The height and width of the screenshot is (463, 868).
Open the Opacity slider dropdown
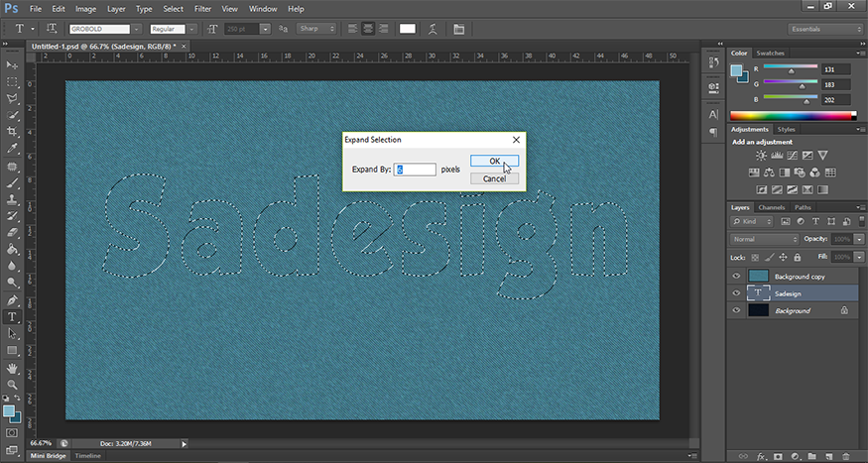click(x=859, y=240)
